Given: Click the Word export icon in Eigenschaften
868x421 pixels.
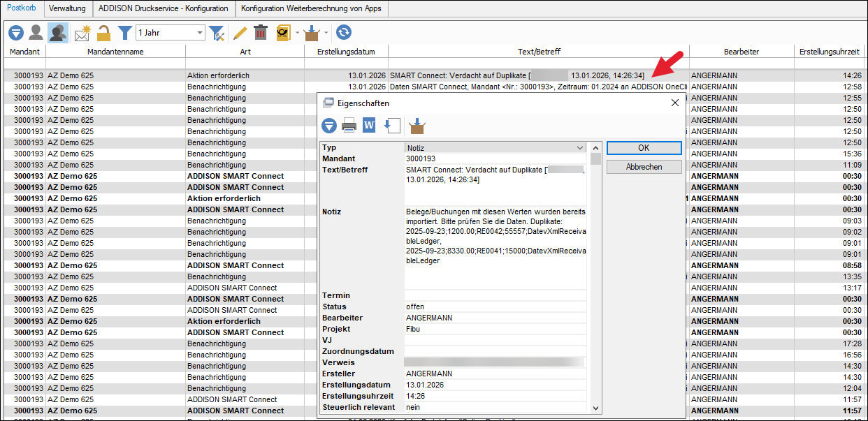Looking at the screenshot, I should point(369,126).
